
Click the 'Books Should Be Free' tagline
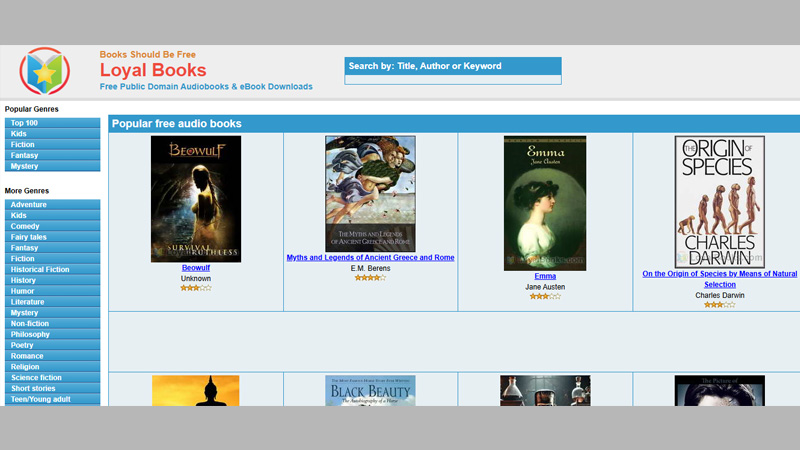pos(147,55)
